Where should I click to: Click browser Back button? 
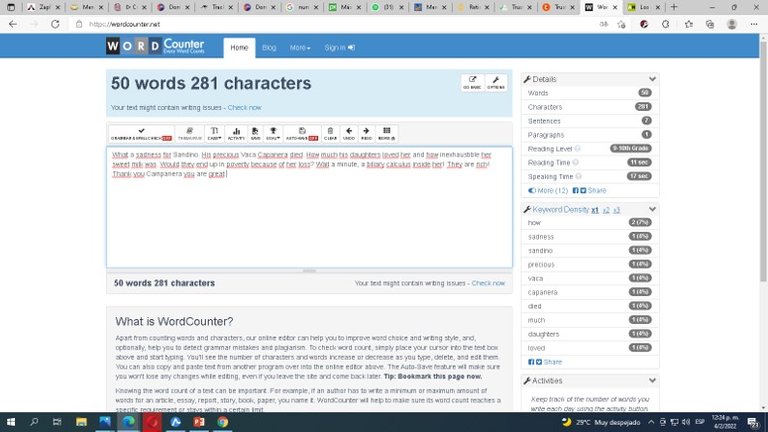(x=13, y=24)
